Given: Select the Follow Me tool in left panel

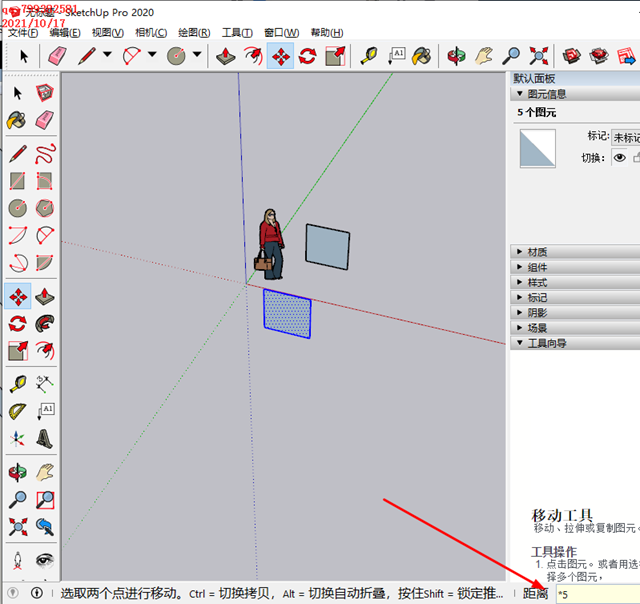Looking at the screenshot, I should (44, 324).
